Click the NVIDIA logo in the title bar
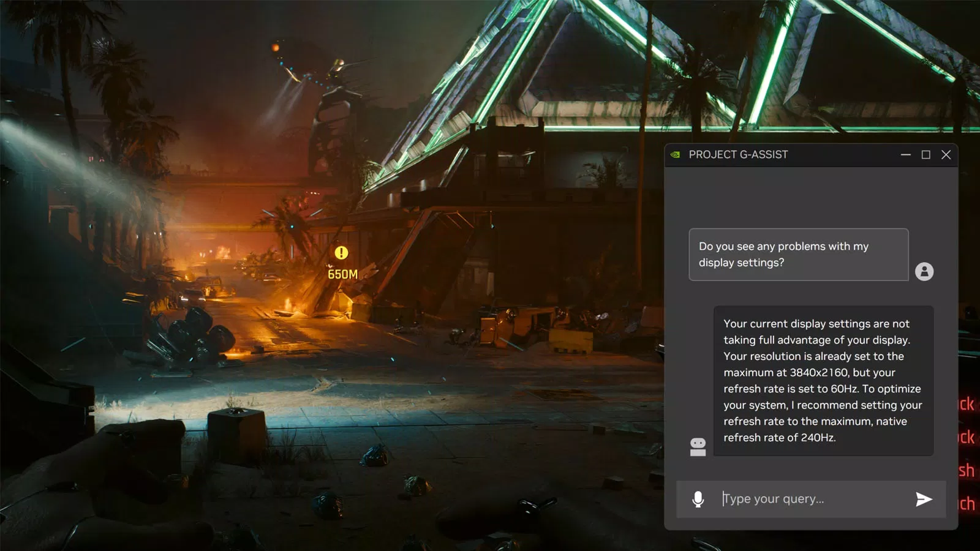The height and width of the screenshot is (551, 980). [675, 155]
